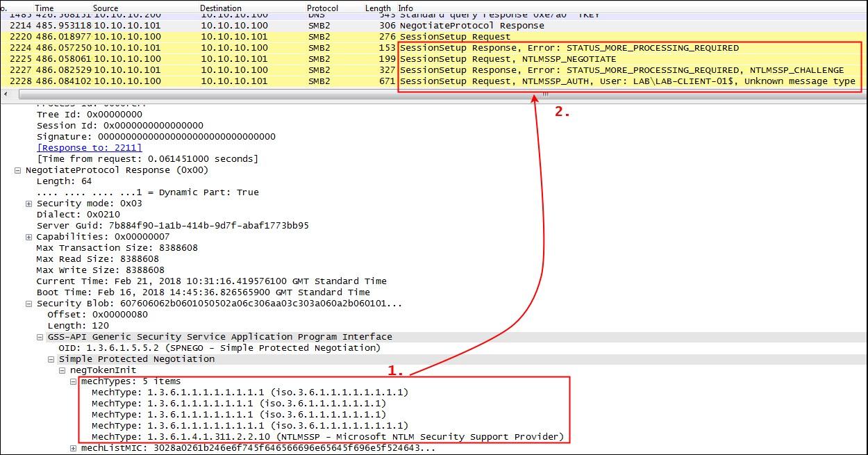Viewport: 868px width, 455px height.
Task: Select packet 2214 NegotiateProtocol Response row
Action: coord(278,26)
